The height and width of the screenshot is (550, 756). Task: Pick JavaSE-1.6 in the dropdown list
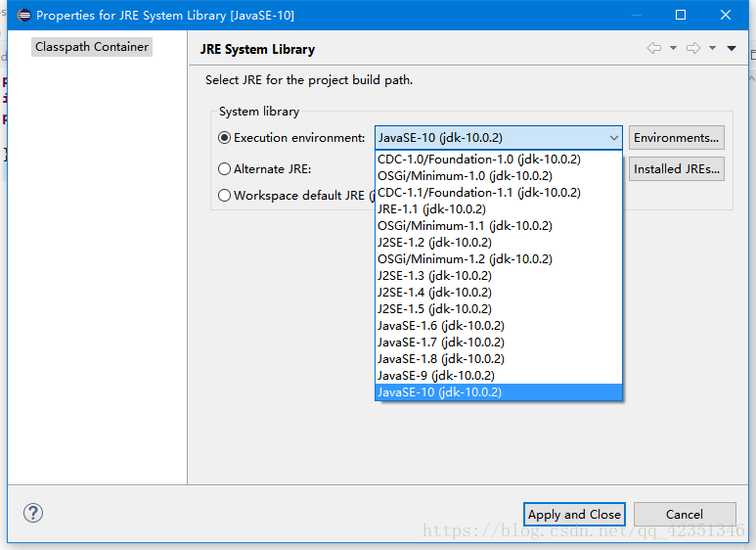point(499,326)
